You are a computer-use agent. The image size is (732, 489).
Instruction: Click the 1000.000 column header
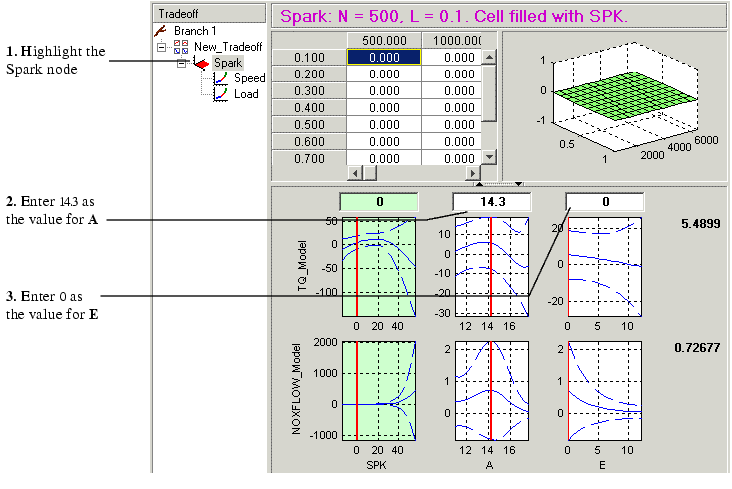pos(452,41)
